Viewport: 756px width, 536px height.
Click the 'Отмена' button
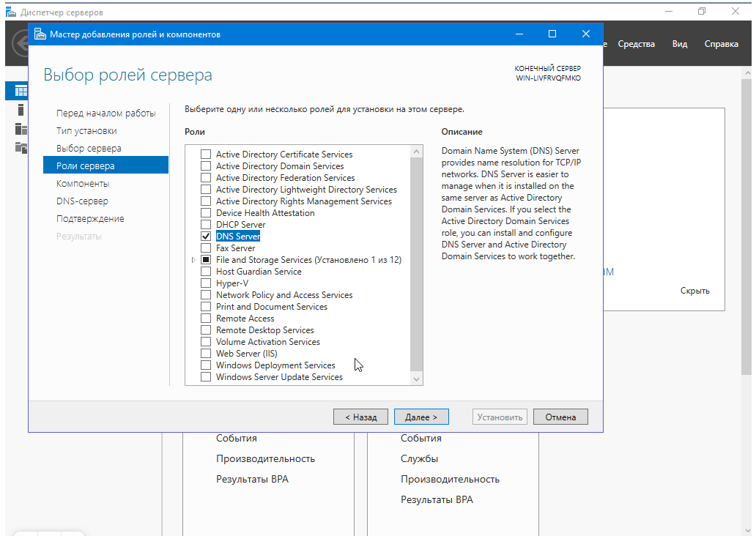560,417
